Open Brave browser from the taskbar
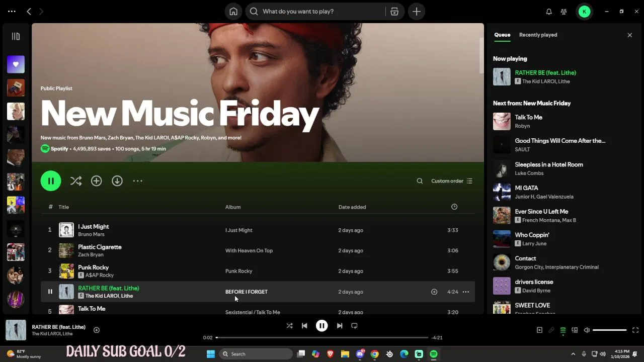The width and height of the screenshot is (644, 362). click(331, 354)
